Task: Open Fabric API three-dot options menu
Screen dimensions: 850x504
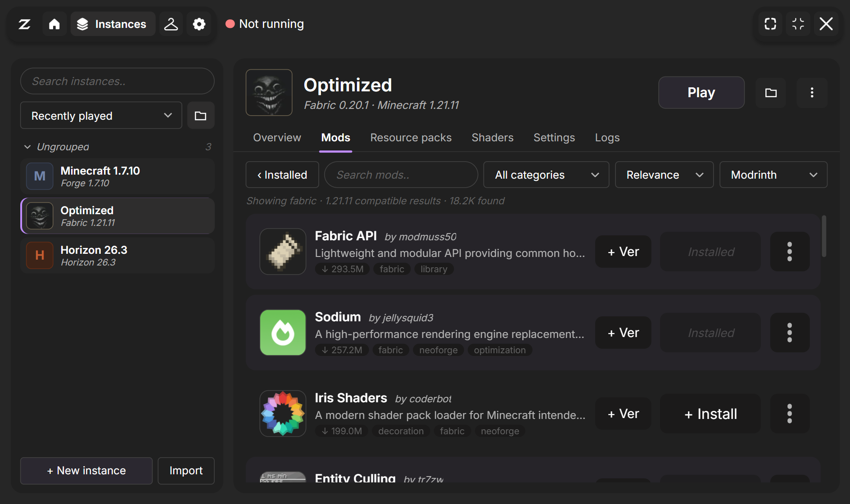Action: [x=790, y=252]
